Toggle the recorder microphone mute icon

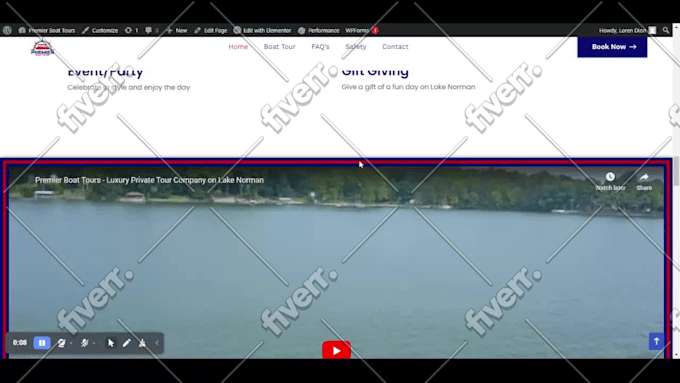pyautogui.click(x=85, y=343)
